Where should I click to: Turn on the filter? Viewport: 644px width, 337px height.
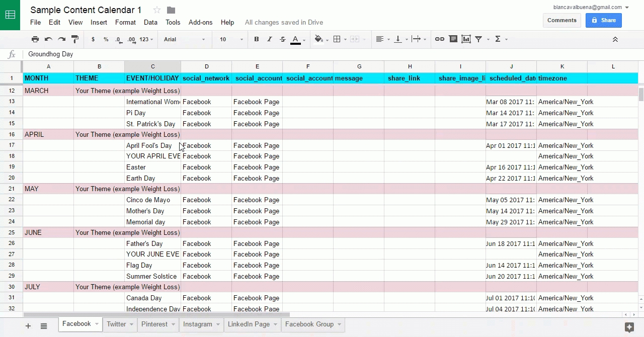pyautogui.click(x=478, y=39)
